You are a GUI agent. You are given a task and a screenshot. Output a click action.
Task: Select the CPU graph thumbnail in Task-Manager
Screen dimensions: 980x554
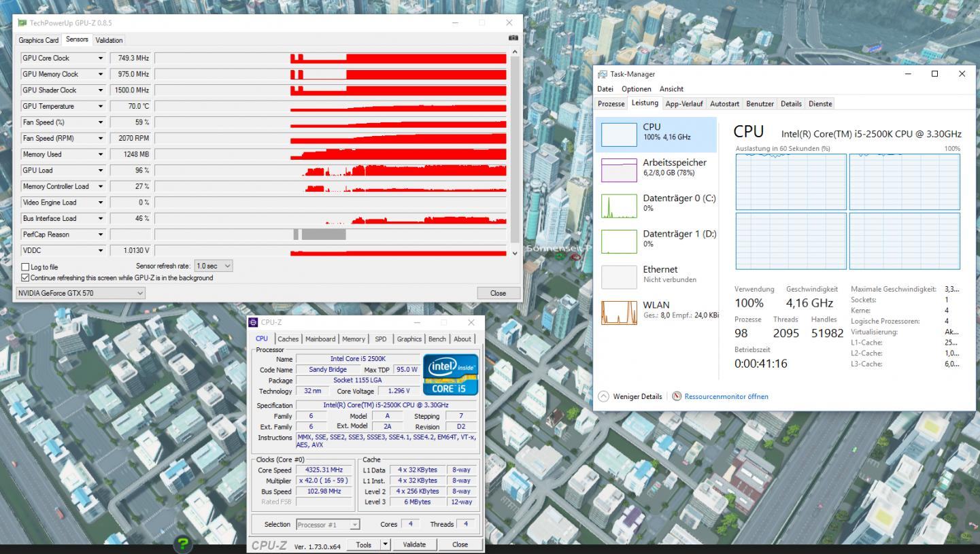coord(618,135)
